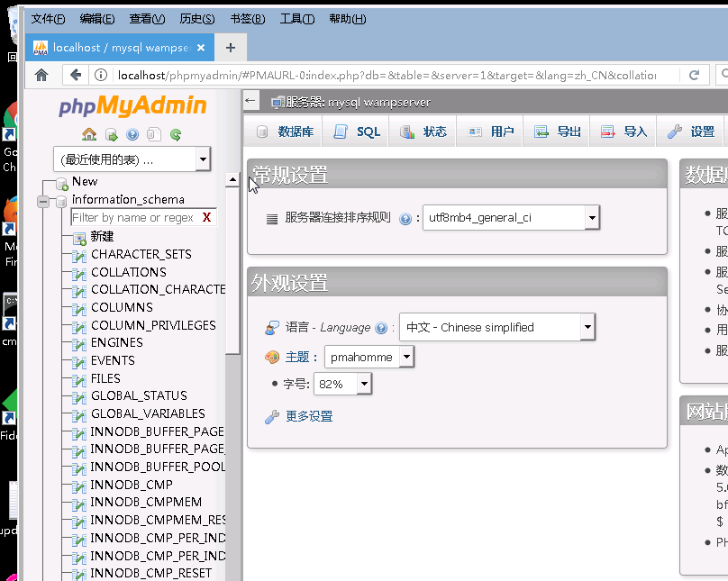Open the INNODB_CMPMEM table
Viewport: 728px width, 581px height.
pyautogui.click(x=146, y=502)
